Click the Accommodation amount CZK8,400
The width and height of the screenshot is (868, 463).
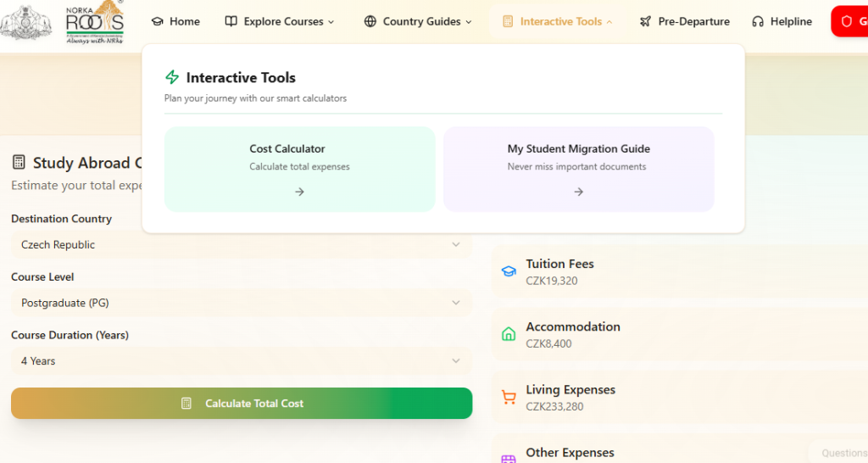(x=548, y=343)
